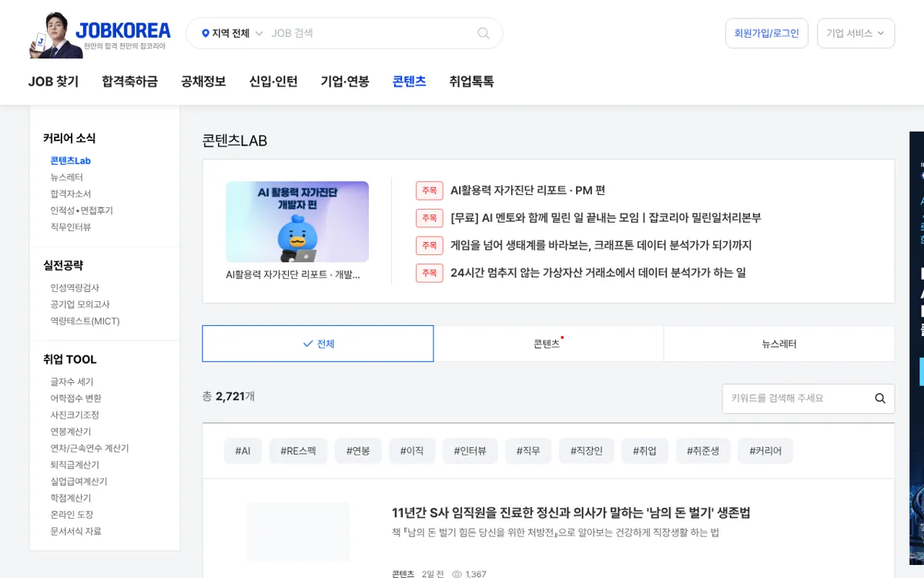Click the AI 활용력 자가진단 개발자 편 thumbnail
This screenshot has width=924, height=578.
pyautogui.click(x=297, y=222)
